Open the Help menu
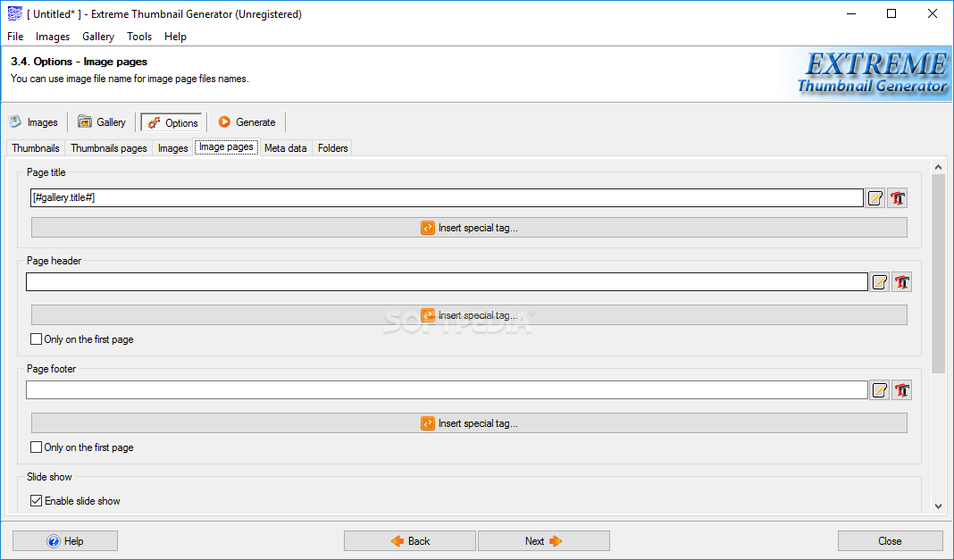 (x=175, y=37)
